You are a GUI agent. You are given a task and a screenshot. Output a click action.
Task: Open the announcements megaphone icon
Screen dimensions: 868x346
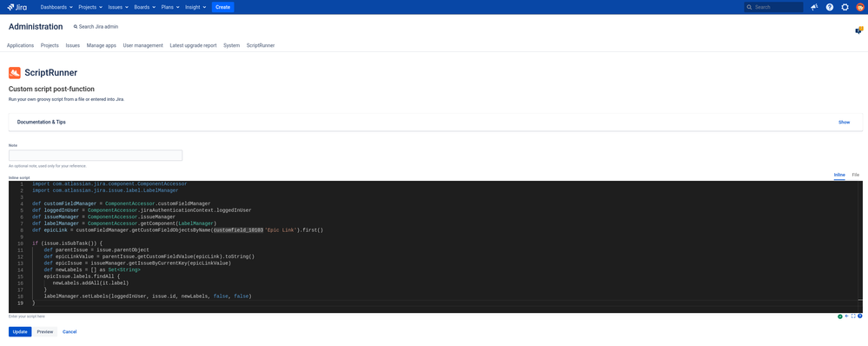pos(814,7)
